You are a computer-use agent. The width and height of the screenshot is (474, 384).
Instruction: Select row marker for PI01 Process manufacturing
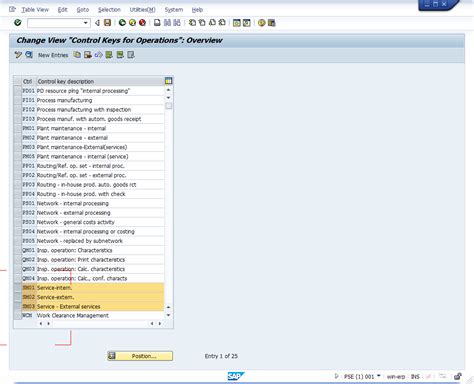[18, 100]
